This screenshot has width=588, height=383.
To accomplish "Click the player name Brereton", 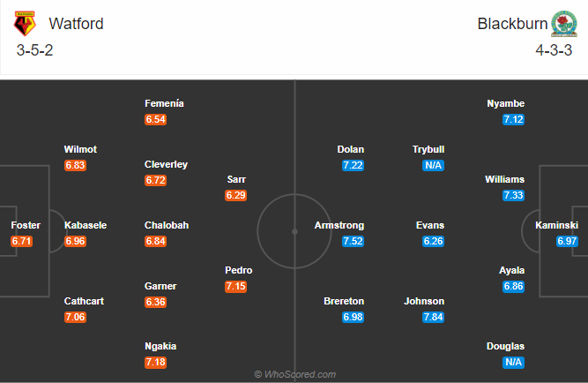I will (344, 301).
